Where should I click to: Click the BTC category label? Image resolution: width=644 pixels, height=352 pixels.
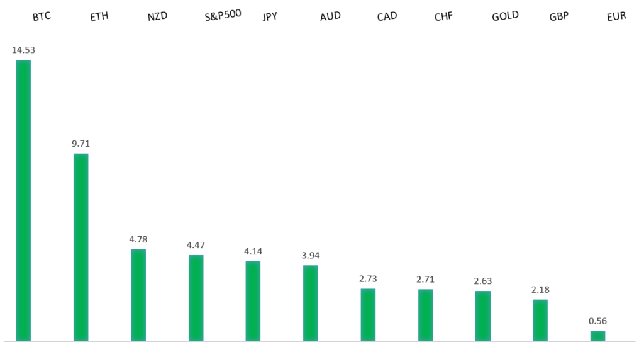[42, 17]
